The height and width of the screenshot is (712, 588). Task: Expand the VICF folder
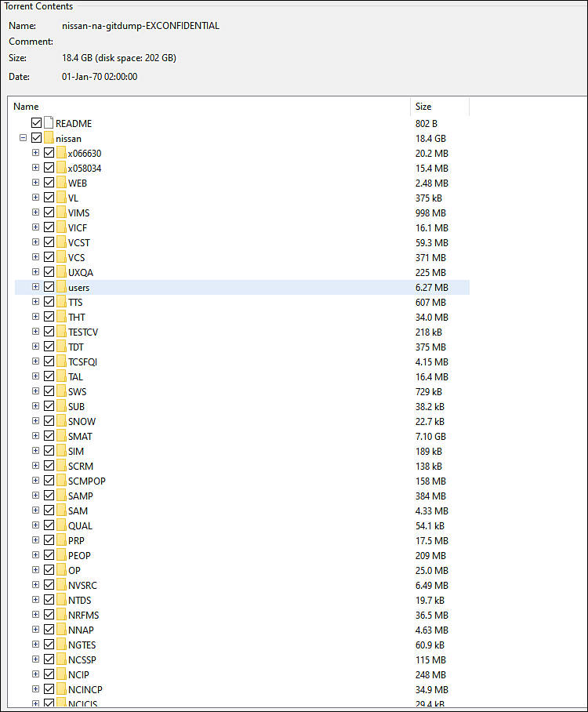pos(35,227)
